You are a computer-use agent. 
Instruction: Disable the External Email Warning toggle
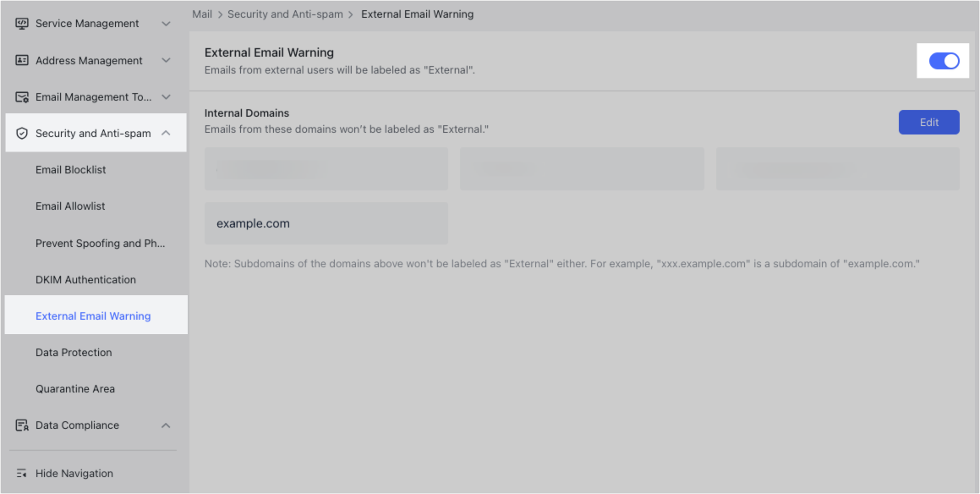(943, 60)
